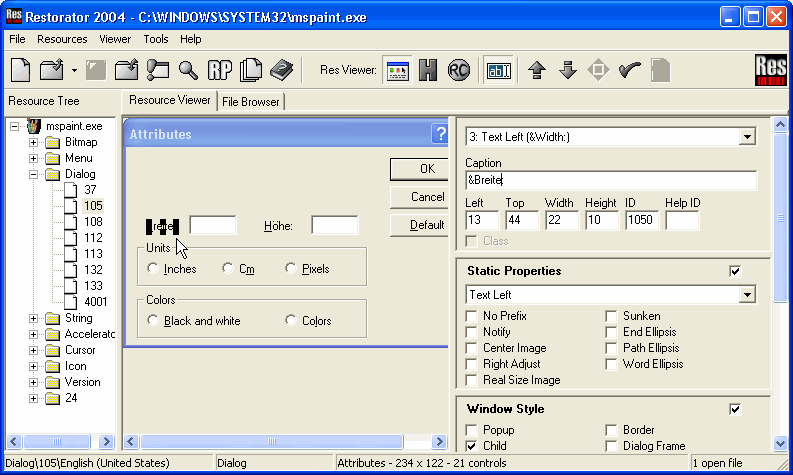793x475 pixels.
Task: Click the Icon folder in resource tree
Action: pyautogui.click(x=53, y=366)
